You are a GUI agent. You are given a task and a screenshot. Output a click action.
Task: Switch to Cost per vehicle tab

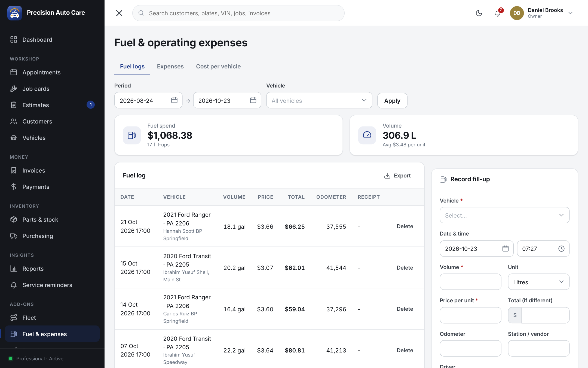tap(218, 67)
